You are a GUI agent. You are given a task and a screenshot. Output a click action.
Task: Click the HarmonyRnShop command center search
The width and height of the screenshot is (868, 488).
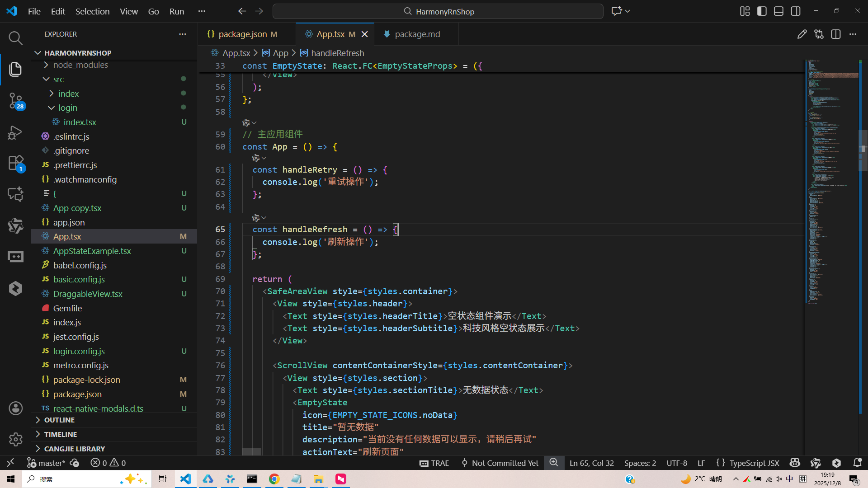click(438, 11)
